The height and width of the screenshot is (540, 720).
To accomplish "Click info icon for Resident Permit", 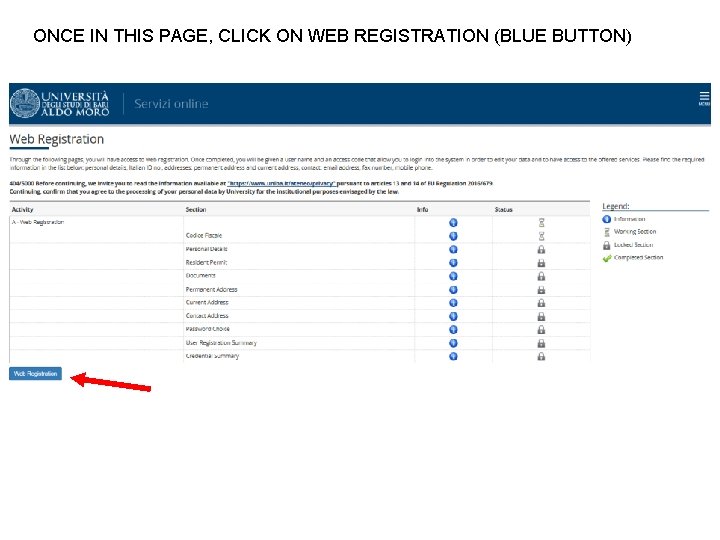I will pyautogui.click(x=453, y=263).
